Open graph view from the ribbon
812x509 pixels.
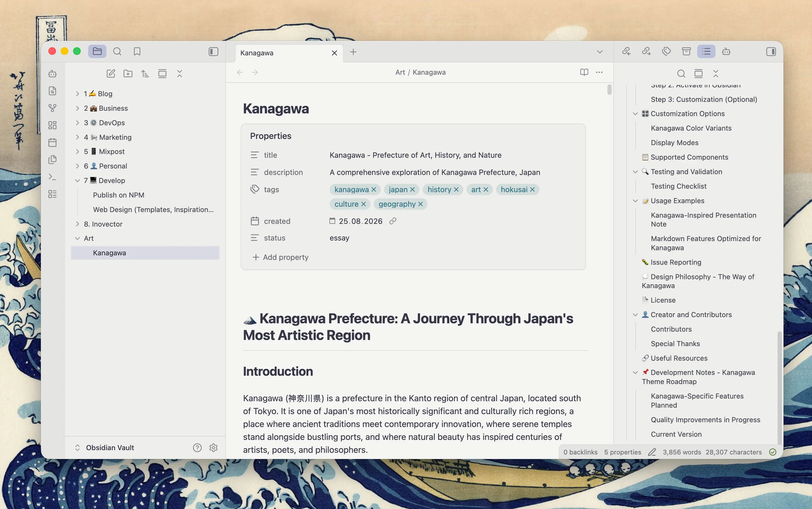(52, 108)
